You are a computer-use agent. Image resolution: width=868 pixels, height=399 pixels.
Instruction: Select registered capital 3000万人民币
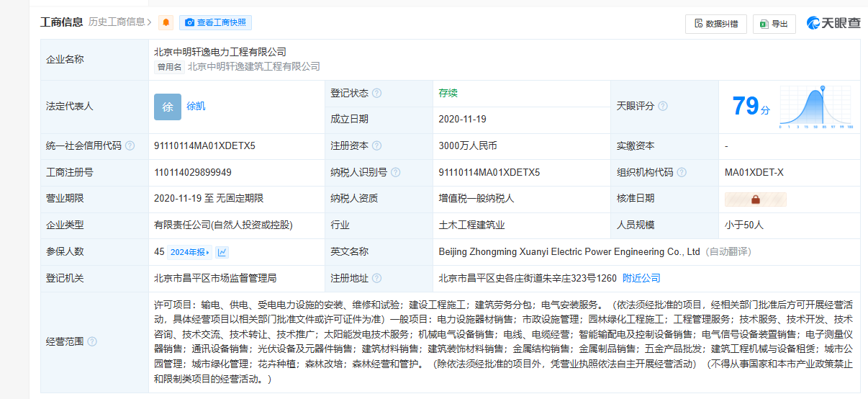[468, 145]
